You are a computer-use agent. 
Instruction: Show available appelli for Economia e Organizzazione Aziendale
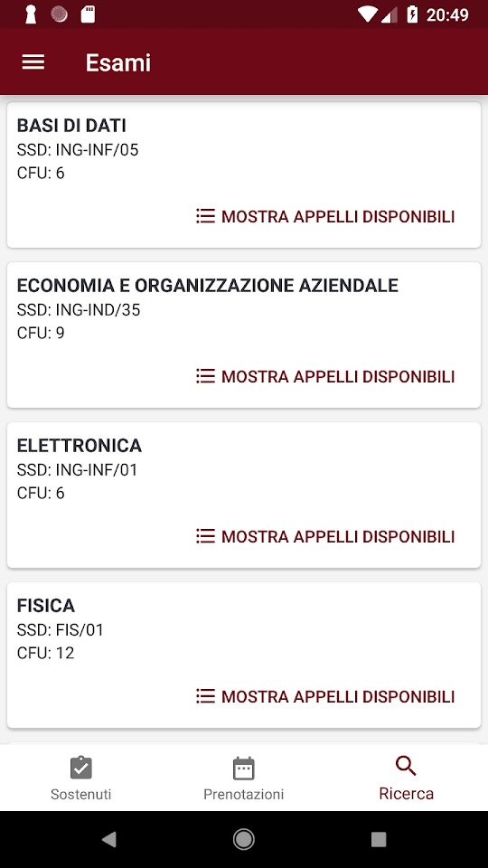[325, 376]
